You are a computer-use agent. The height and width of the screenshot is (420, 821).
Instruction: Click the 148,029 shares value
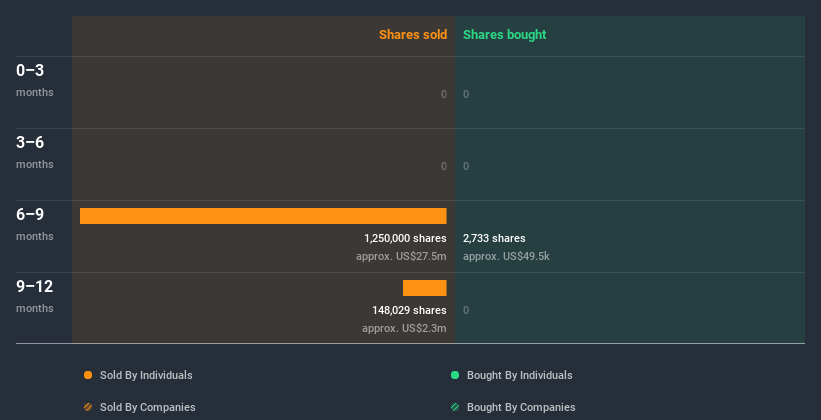pos(409,311)
